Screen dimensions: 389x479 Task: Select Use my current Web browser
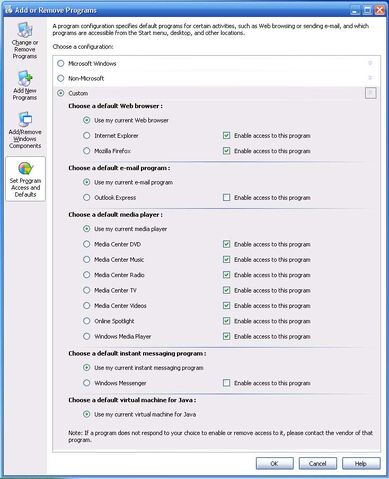87,120
